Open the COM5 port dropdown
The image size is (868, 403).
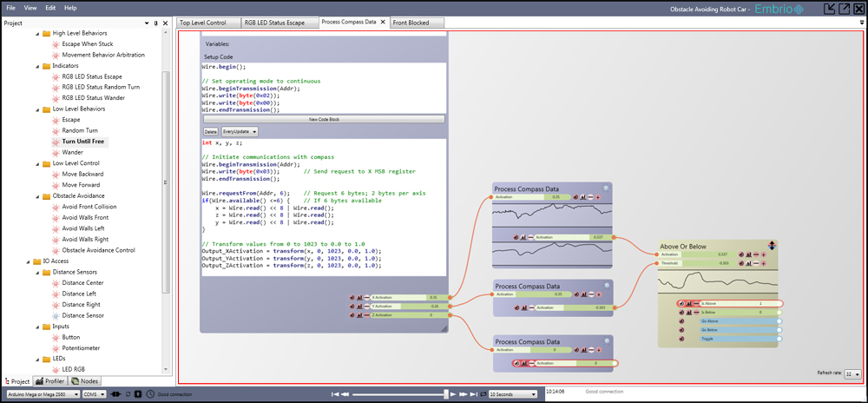(x=94, y=394)
